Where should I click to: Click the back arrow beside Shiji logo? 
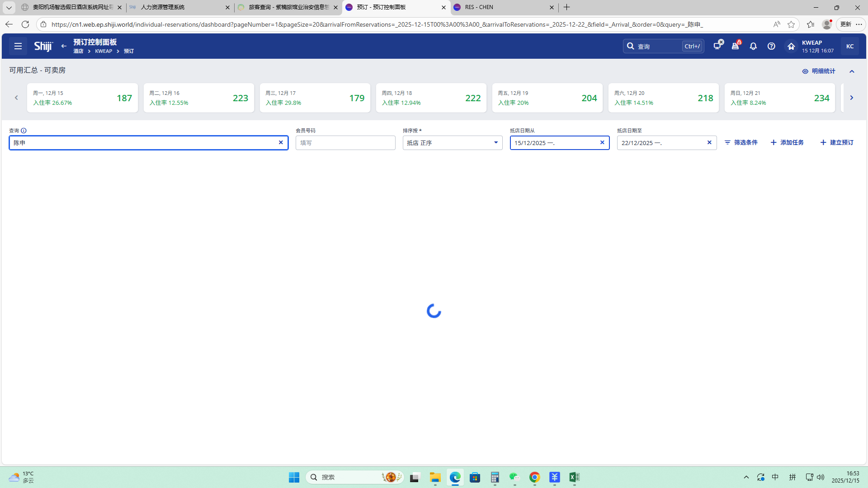click(x=64, y=46)
